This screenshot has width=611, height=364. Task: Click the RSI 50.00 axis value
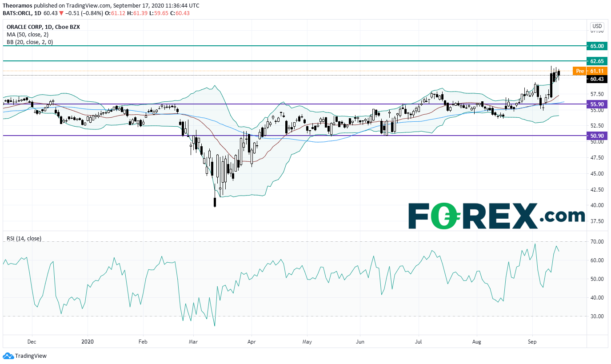point(597,279)
